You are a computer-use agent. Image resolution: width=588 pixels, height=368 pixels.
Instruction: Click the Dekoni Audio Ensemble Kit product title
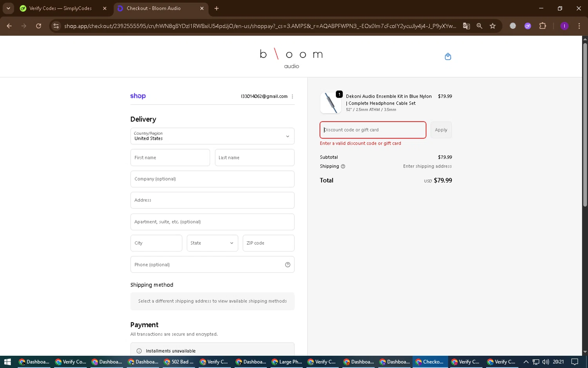pyautogui.click(x=389, y=100)
